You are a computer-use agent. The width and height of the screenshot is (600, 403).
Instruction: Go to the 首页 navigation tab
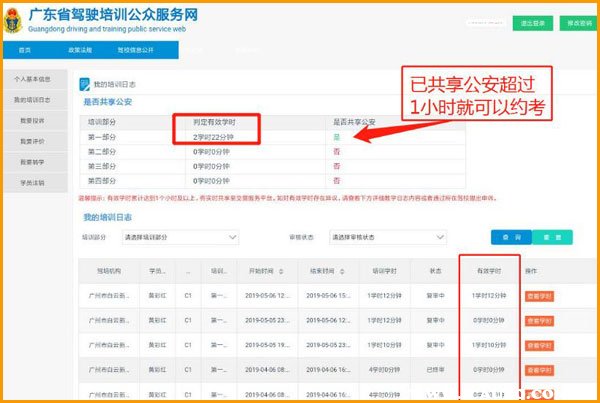pos(23,50)
